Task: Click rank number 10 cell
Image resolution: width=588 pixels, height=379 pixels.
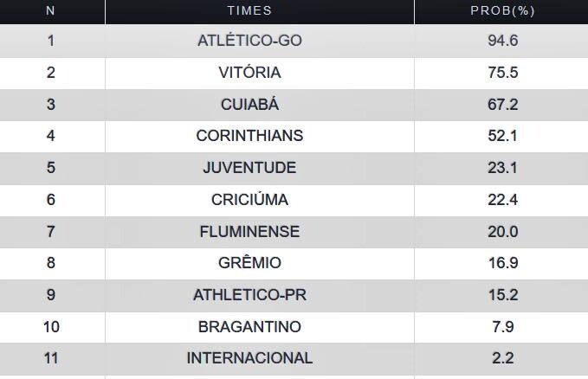Action: 50,326
